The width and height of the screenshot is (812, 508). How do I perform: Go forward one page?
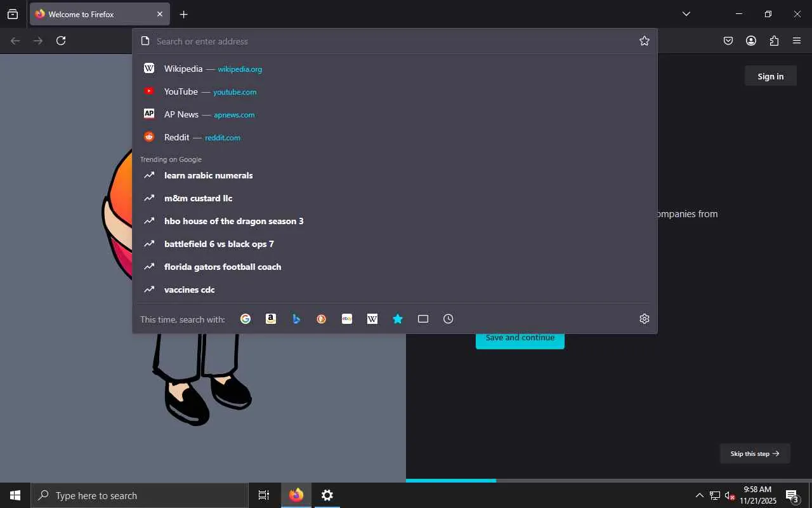(38, 41)
